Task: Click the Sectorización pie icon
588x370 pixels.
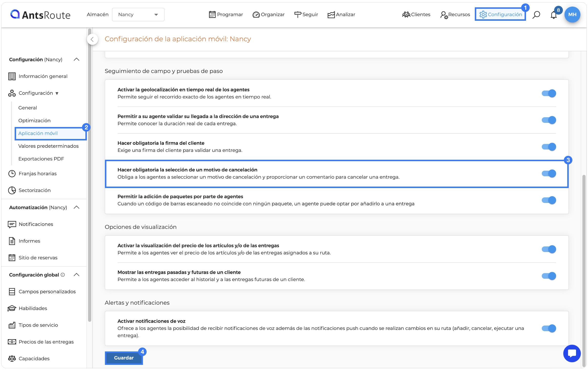Action: coord(12,190)
